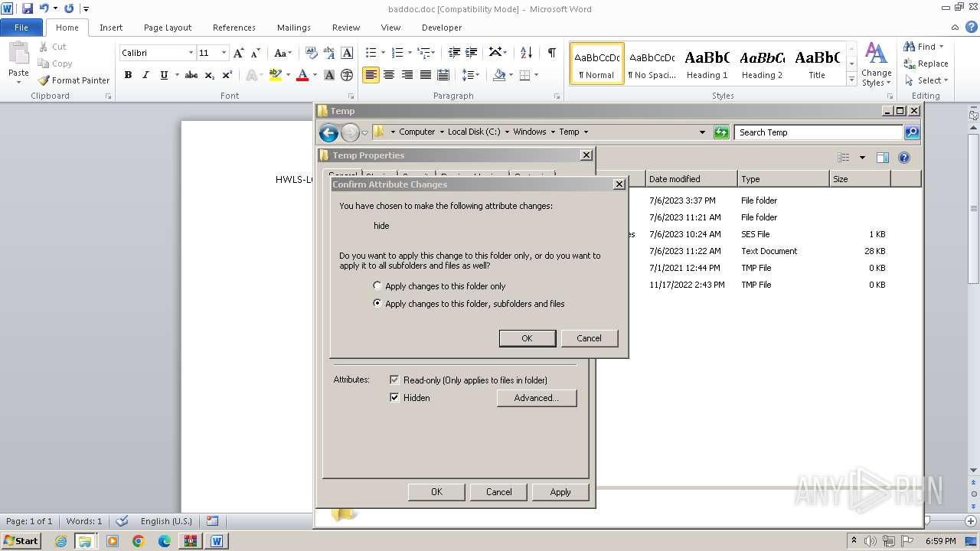Click font color swatch button
The height and width of the screenshot is (551, 980).
302,75
